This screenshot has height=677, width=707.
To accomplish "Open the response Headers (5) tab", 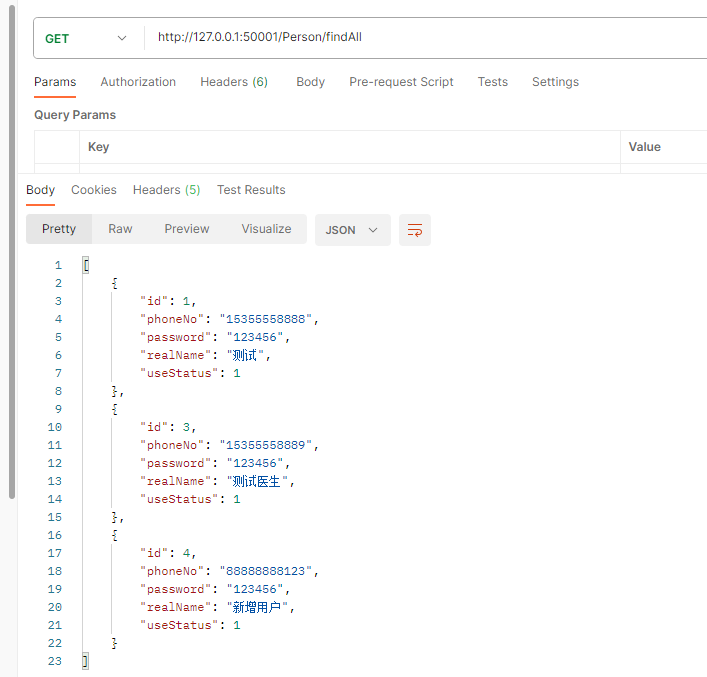I will pos(166,190).
